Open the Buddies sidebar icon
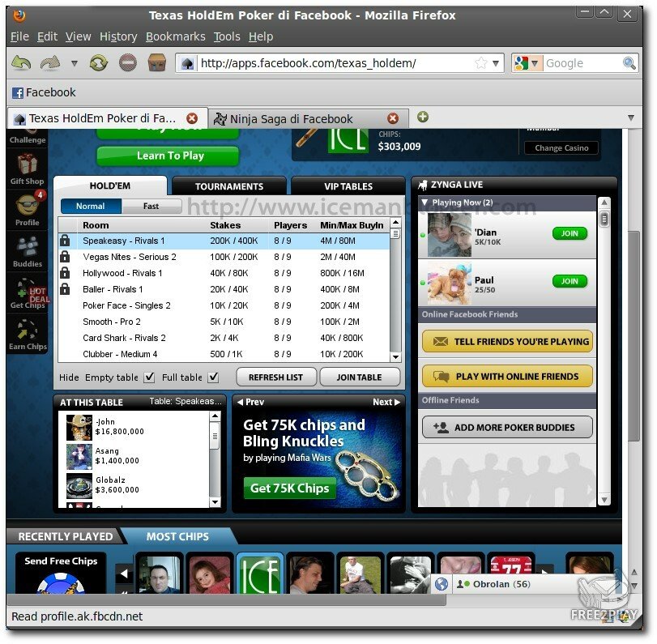Image resolution: width=657 pixels, height=644 pixels. [28, 251]
